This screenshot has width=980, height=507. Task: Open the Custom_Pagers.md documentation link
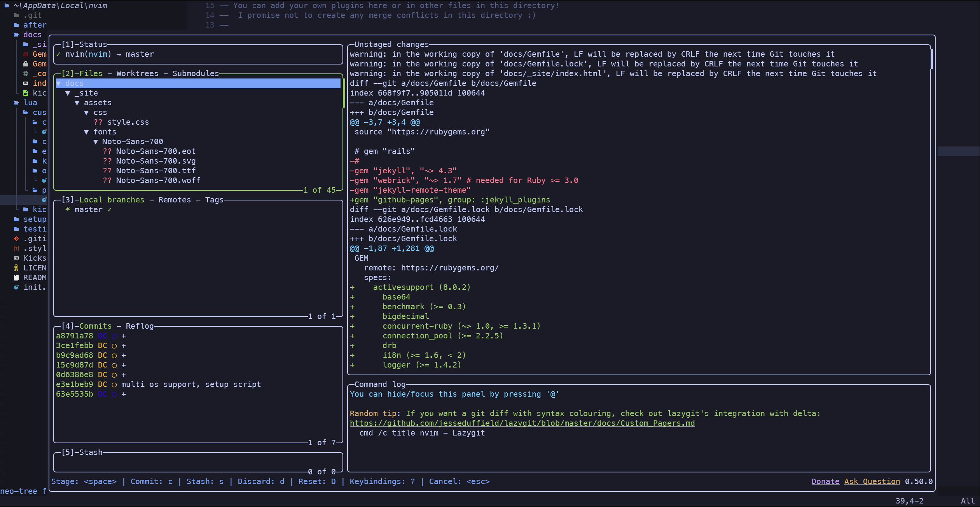point(522,423)
